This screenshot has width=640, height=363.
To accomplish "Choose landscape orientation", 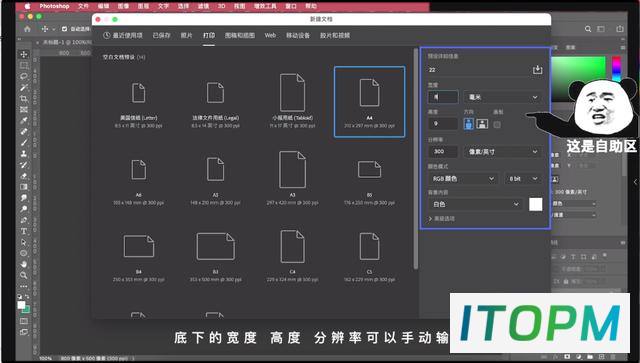I will [x=482, y=124].
